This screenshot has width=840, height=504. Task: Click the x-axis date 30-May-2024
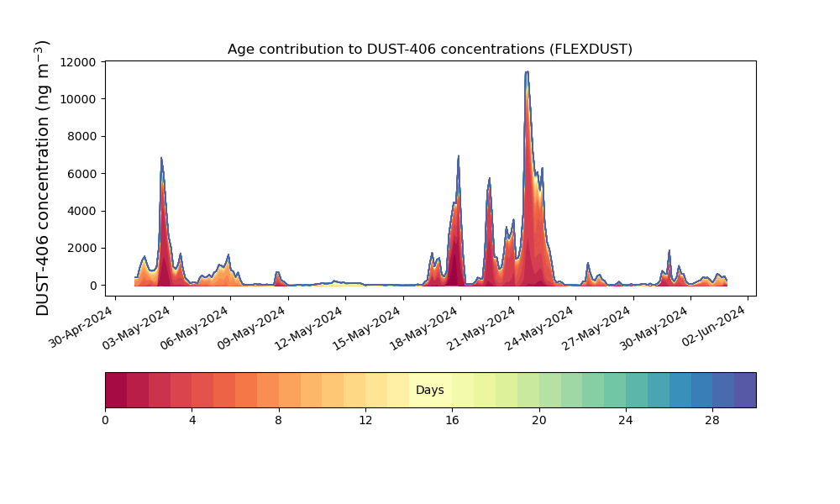655,327
